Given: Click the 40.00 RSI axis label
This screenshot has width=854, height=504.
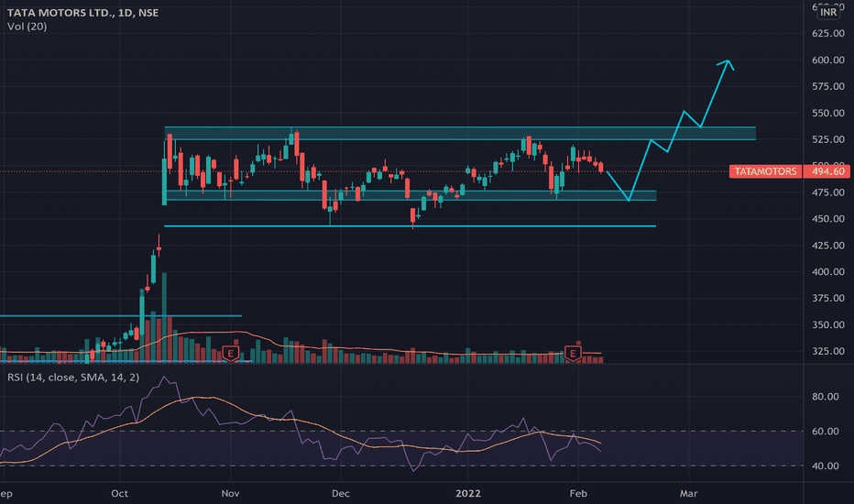Looking at the screenshot, I should (x=825, y=466).
